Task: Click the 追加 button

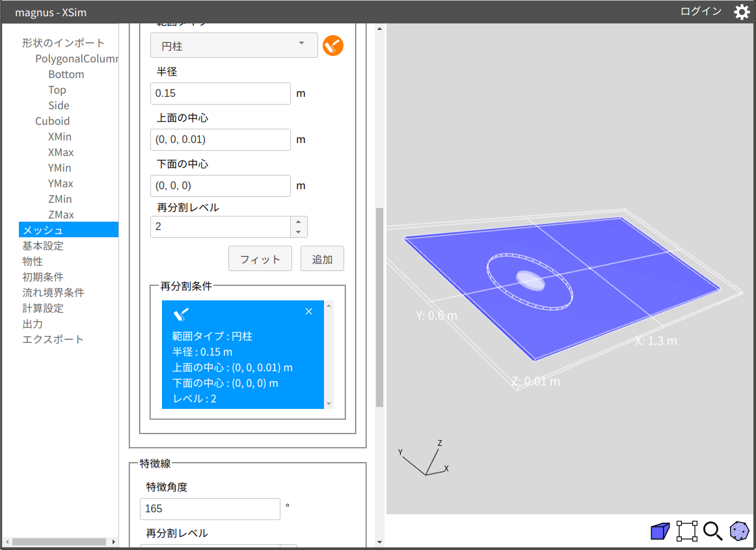Action: pyautogui.click(x=322, y=259)
